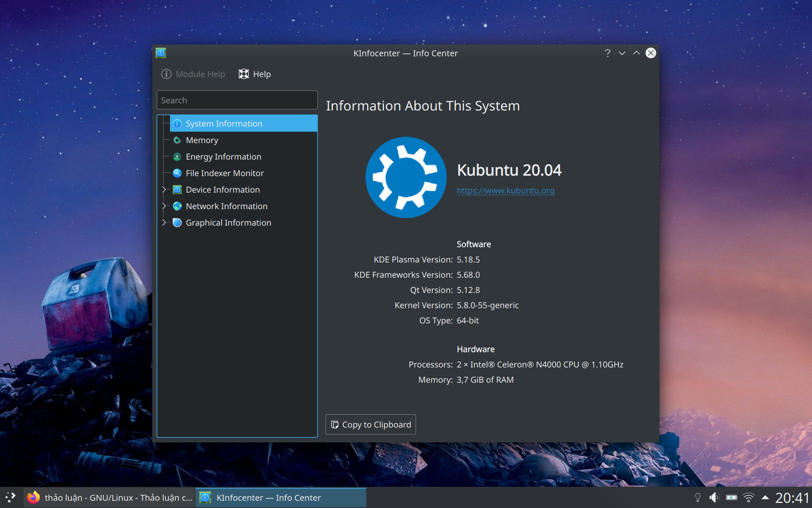Select Graphical Information in the tree

[x=244, y=223]
